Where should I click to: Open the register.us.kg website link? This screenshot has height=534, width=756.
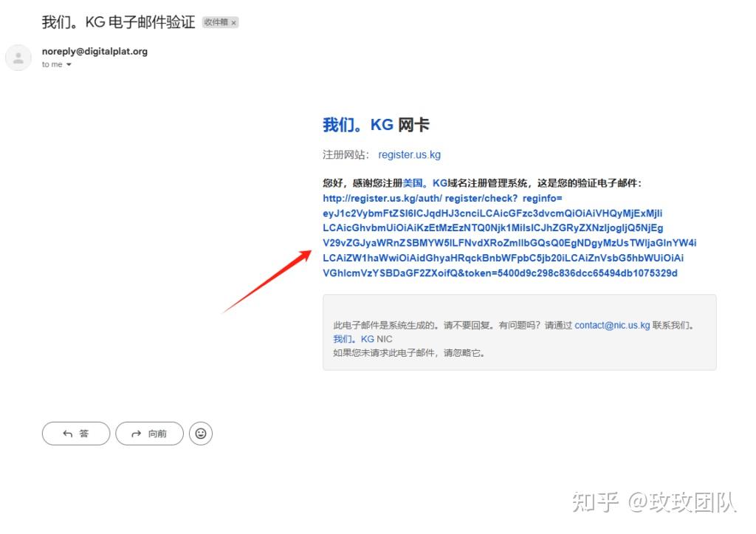coord(409,155)
